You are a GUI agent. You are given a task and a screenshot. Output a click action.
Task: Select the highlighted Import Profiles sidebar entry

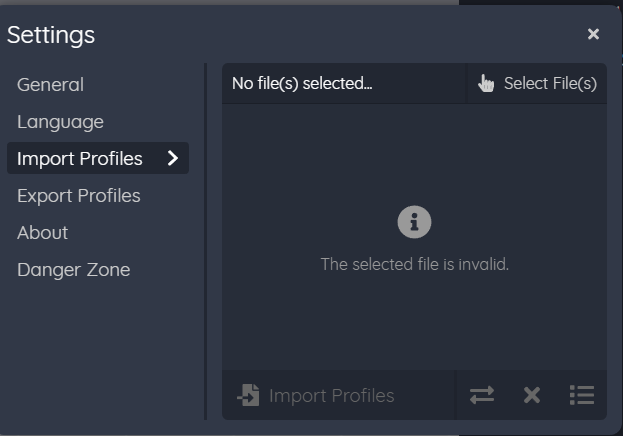tap(98, 158)
